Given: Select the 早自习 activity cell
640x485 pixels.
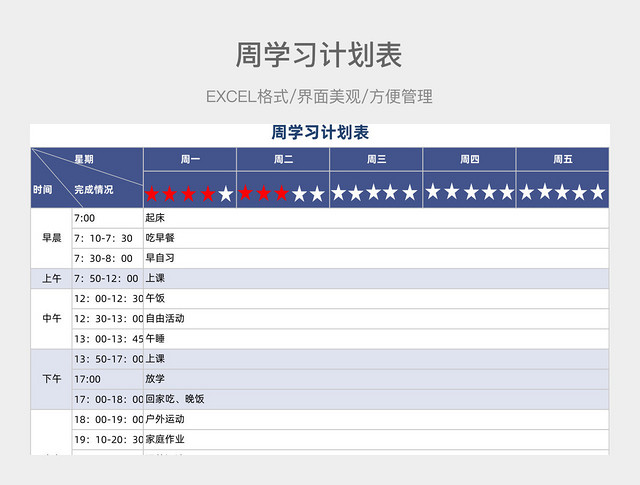Looking at the screenshot, I should (x=376, y=258).
